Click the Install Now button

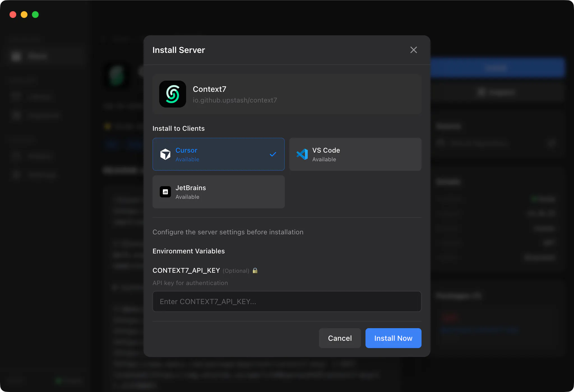(394, 338)
